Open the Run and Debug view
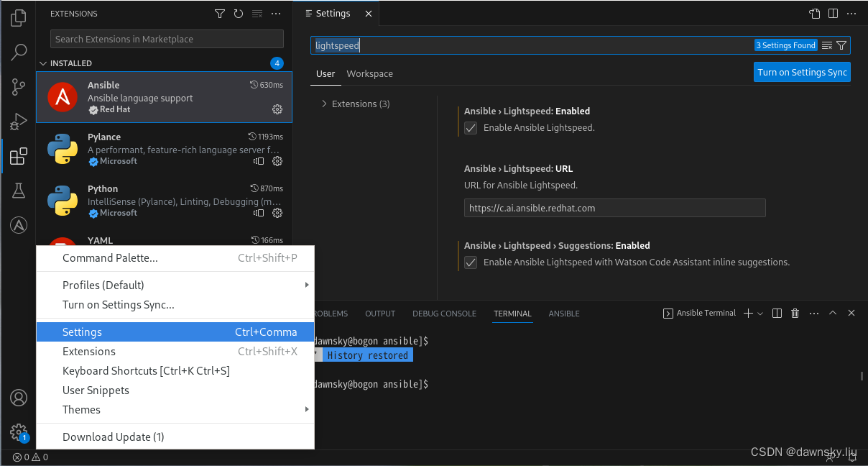This screenshot has width=868, height=466. pyautogui.click(x=18, y=122)
